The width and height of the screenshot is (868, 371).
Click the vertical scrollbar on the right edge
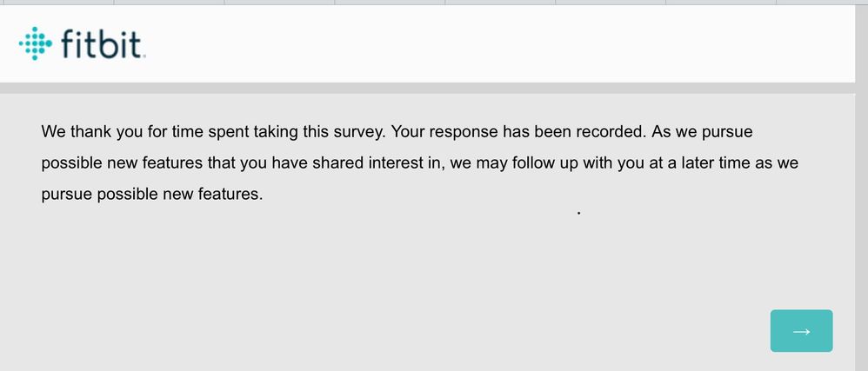(x=861, y=188)
